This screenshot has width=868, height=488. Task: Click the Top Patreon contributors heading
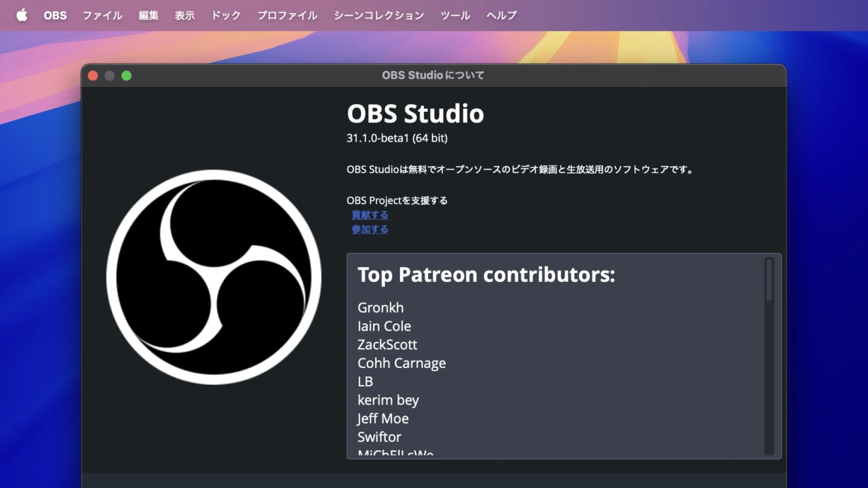pyautogui.click(x=486, y=274)
